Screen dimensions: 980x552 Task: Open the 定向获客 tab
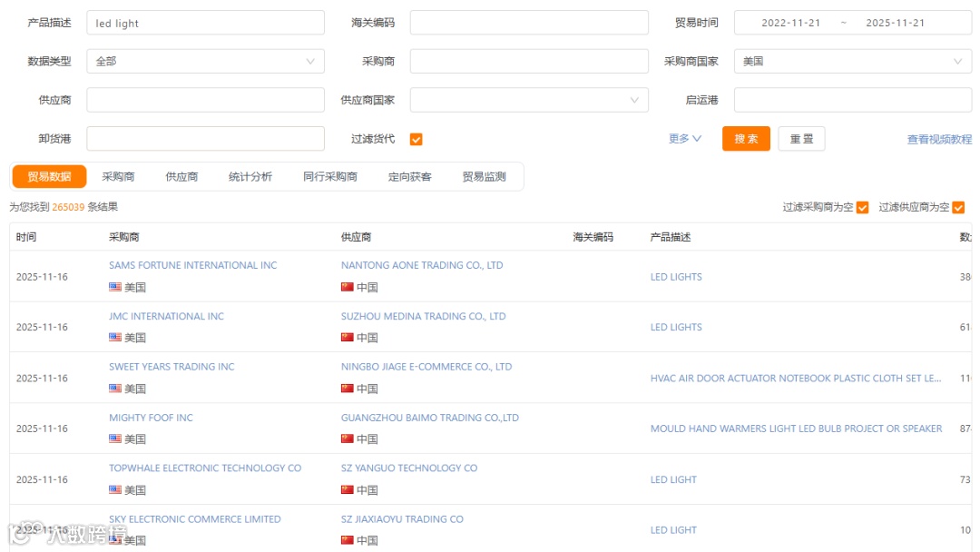[x=409, y=177]
